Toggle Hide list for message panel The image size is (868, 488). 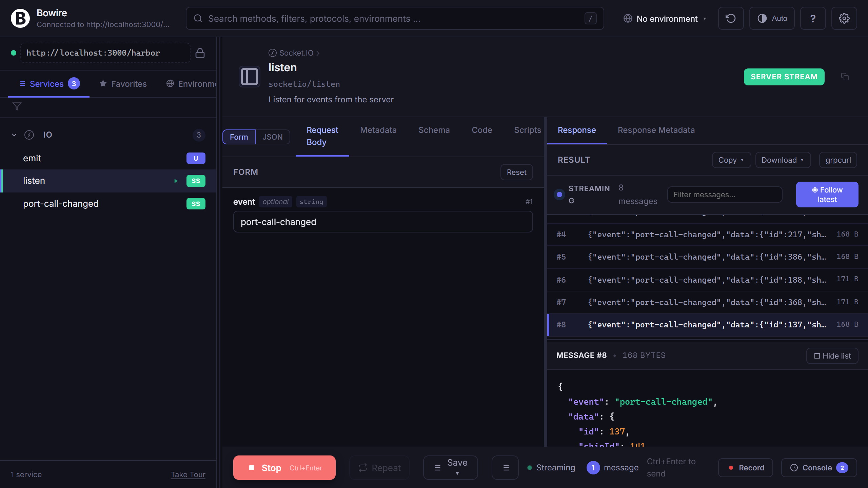click(x=832, y=356)
